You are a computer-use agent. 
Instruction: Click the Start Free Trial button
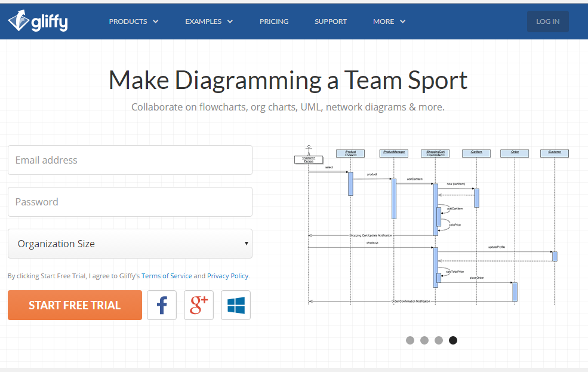point(75,305)
